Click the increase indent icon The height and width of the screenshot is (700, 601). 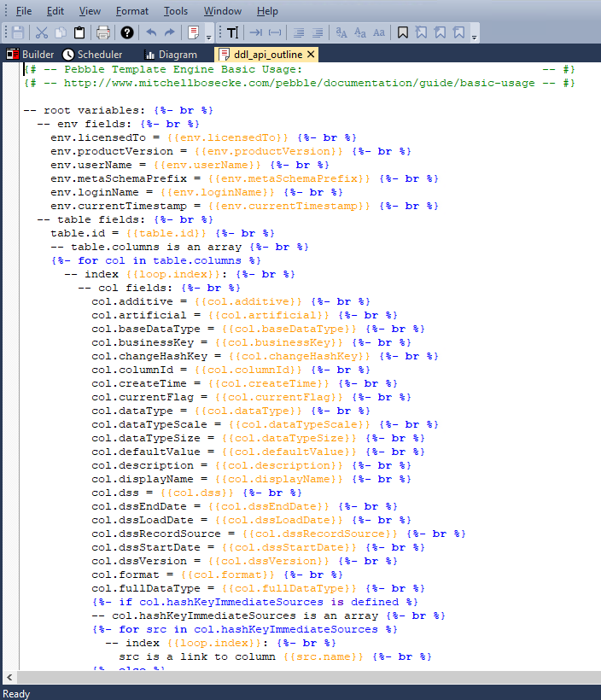(318, 32)
